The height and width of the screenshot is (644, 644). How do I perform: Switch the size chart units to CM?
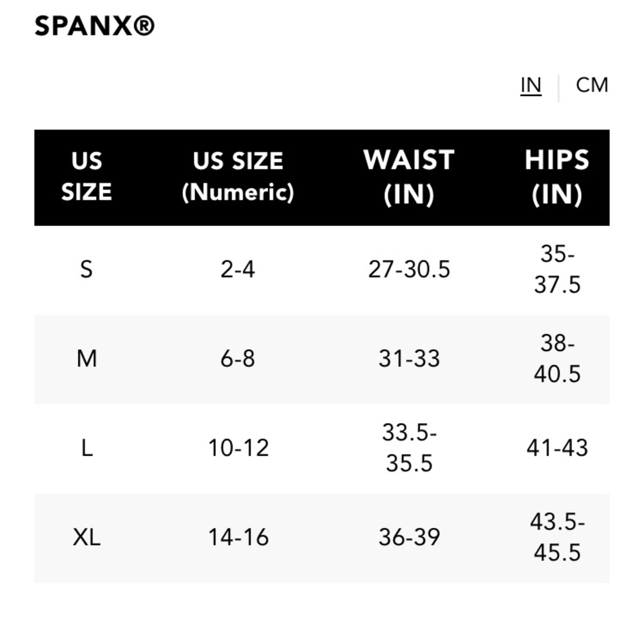591,84
